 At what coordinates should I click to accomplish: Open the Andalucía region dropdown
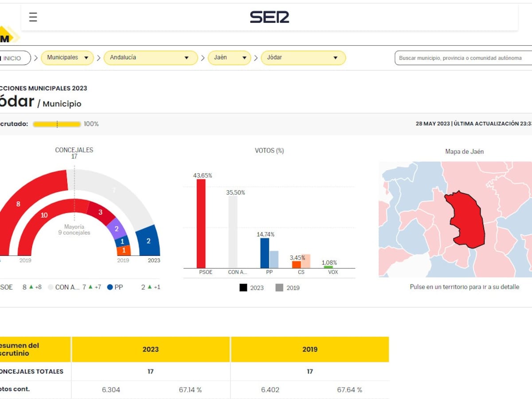150,58
